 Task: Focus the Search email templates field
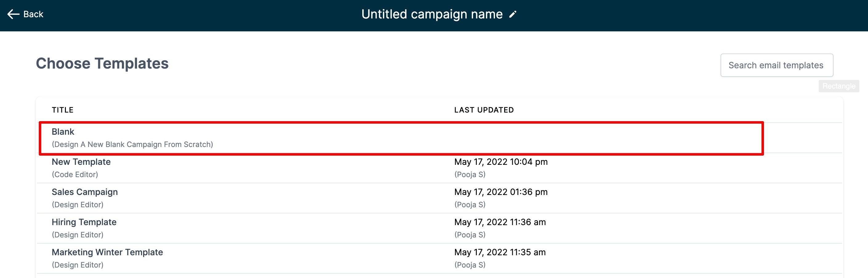coord(776,65)
